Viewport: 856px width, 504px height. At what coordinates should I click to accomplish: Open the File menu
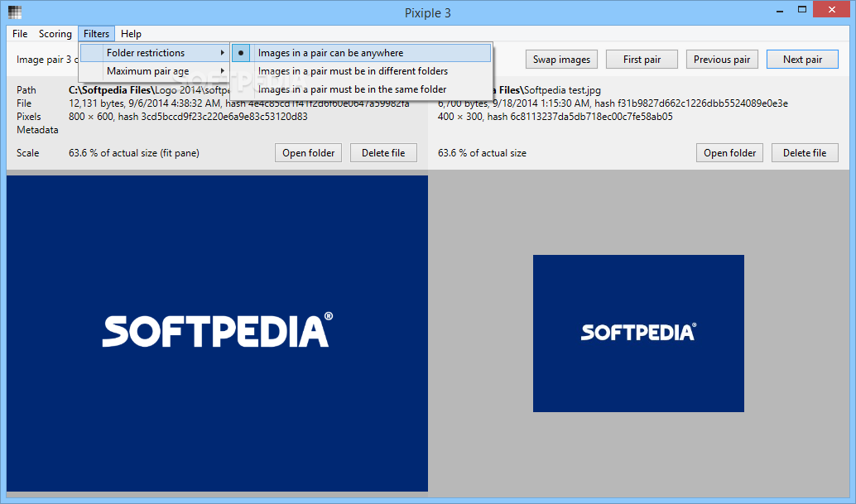[x=20, y=34]
